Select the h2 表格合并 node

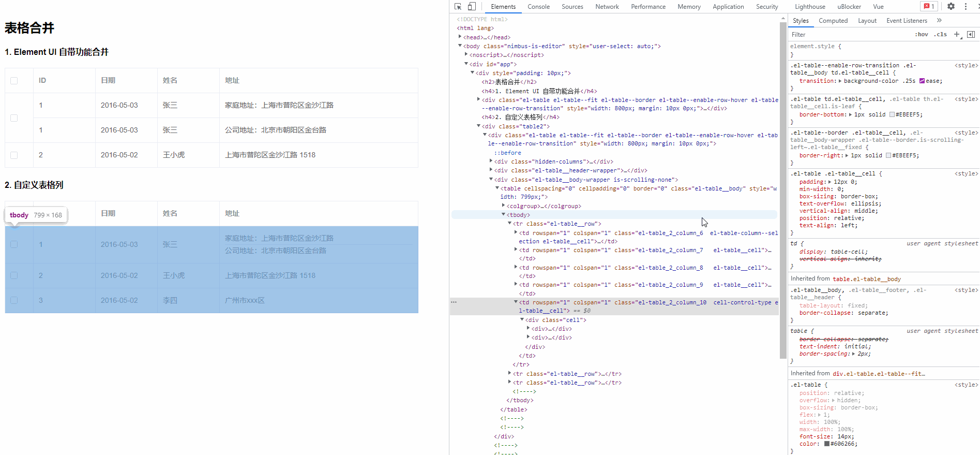pyautogui.click(x=509, y=82)
